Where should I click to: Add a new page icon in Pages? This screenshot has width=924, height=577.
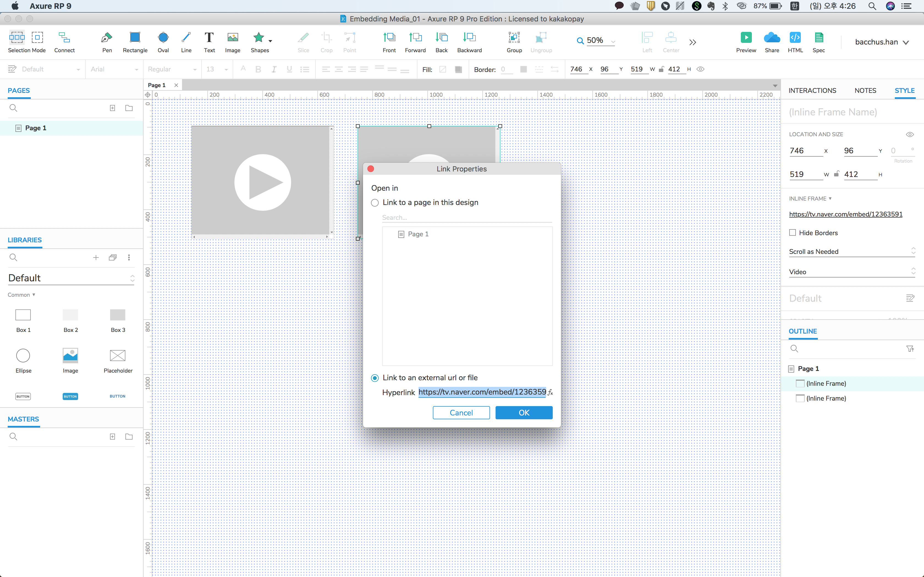(112, 108)
